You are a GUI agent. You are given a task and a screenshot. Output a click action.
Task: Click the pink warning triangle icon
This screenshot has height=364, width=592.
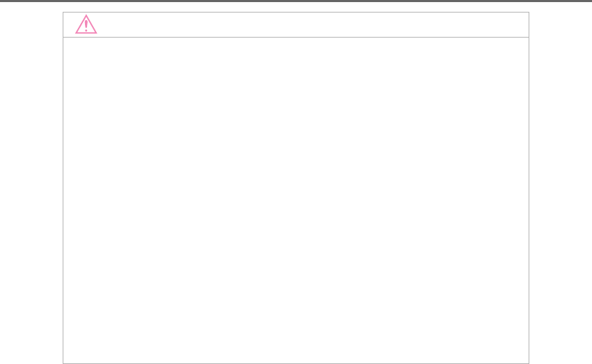tap(86, 24)
